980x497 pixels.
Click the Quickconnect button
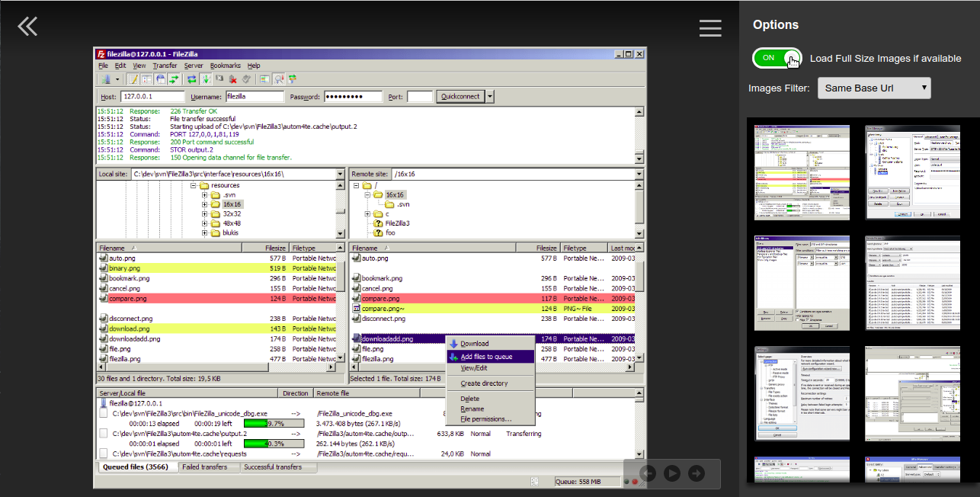[460, 97]
